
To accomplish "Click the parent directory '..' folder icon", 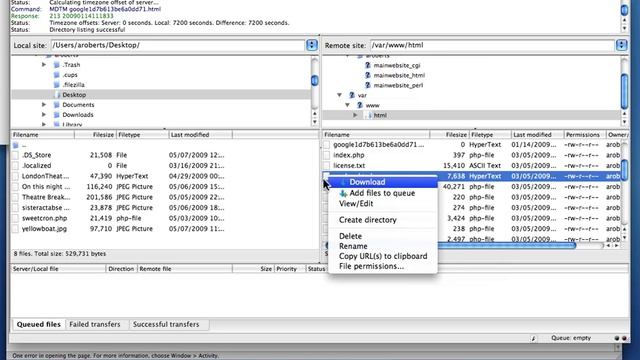I will pos(16,145).
